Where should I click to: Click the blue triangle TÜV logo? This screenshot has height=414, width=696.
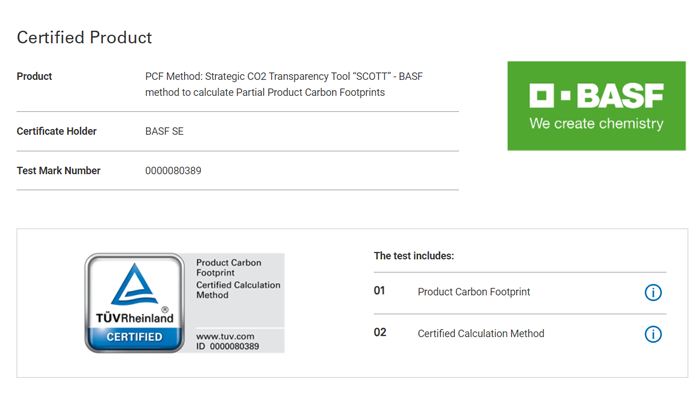point(135,284)
